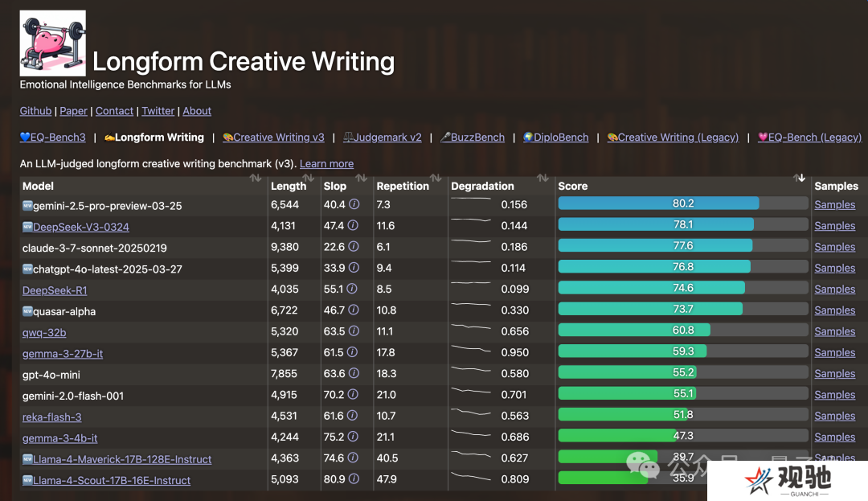Open the info icon beside slop 46.7
This screenshot has width=868, height=501.
click(353, 310)
